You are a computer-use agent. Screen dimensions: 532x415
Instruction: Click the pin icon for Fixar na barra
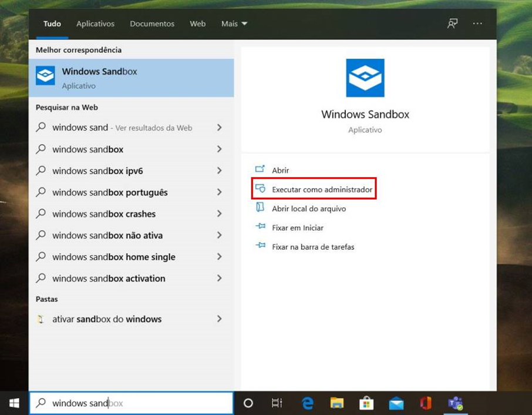(x=260, y=245)
